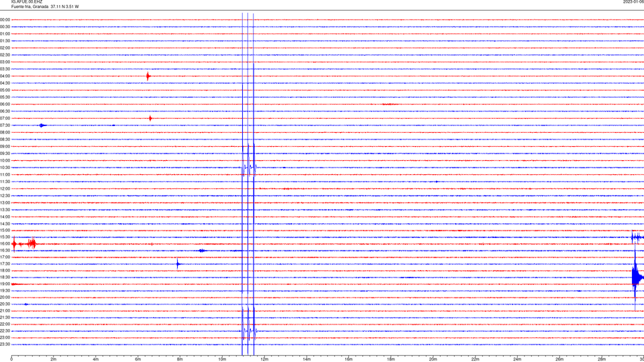Click the 26m axis tick label

[x=559, y=359]
